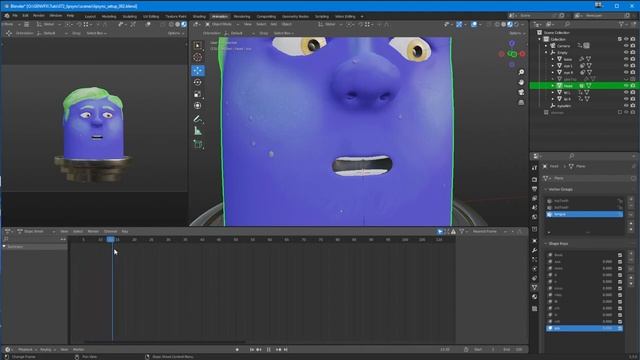The height and width of the screenshot is (360, 640).
Task: Select the Cursor tool in the main viewport toolbar
Action: click(198, 58)
